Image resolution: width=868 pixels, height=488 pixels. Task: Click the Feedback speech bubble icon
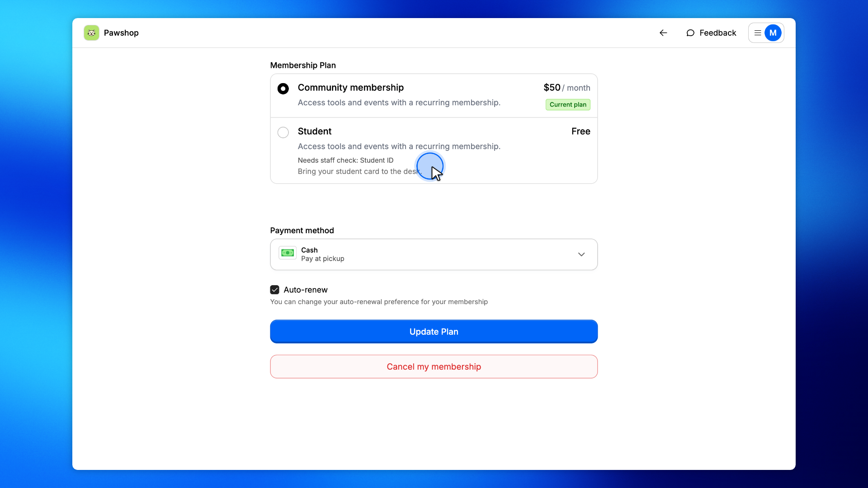[690, 33]
